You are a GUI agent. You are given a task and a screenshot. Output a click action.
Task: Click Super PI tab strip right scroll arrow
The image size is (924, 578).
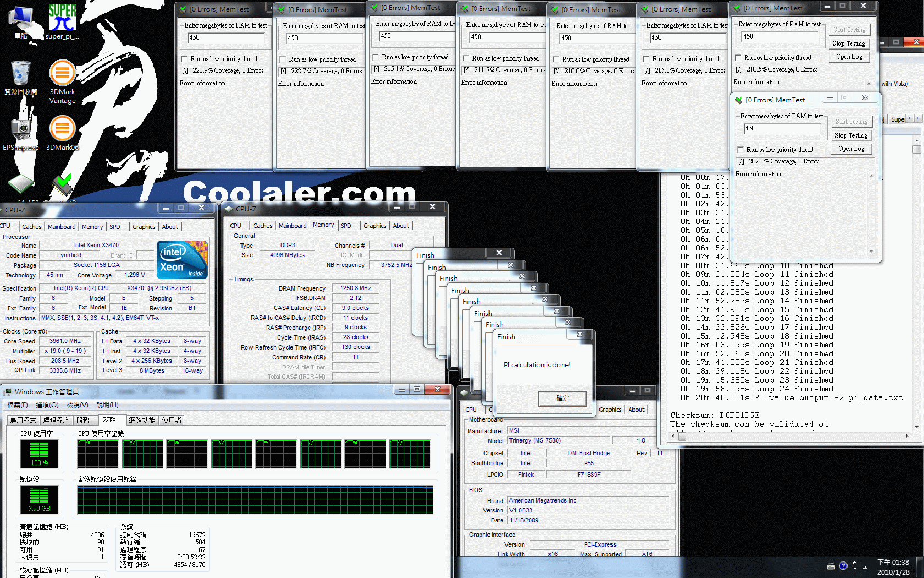point(918,119)
